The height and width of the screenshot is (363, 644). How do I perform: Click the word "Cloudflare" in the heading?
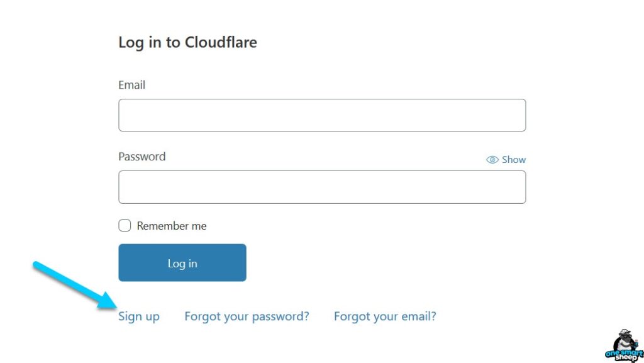(220, 43)
